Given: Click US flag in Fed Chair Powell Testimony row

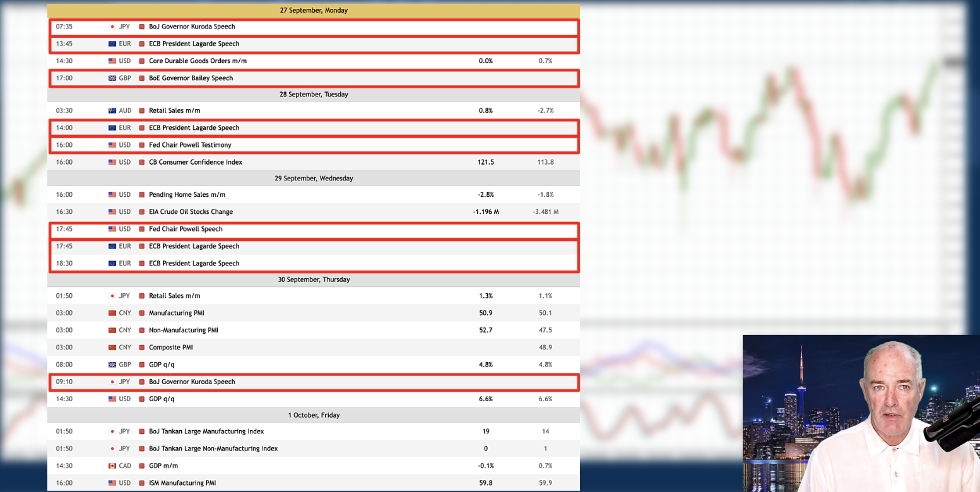Looking at the screenshot, I should tap(112, 145).
